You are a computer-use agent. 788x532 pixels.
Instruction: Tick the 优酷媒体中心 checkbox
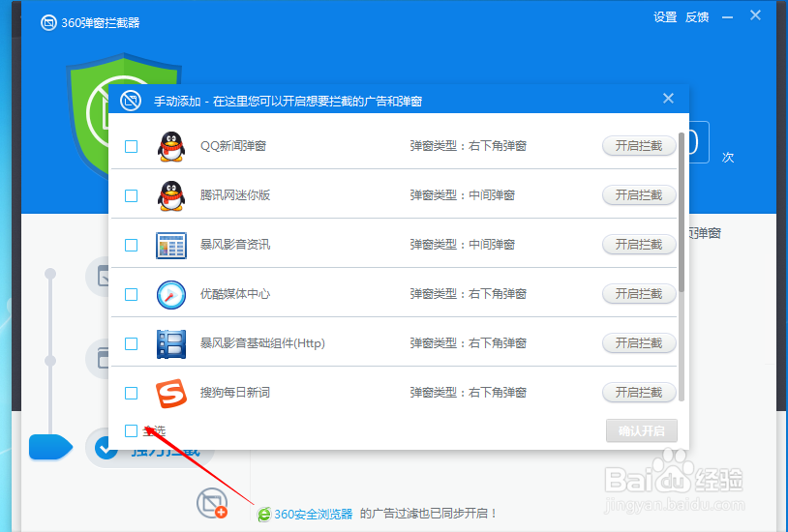[x=131, y=294]
